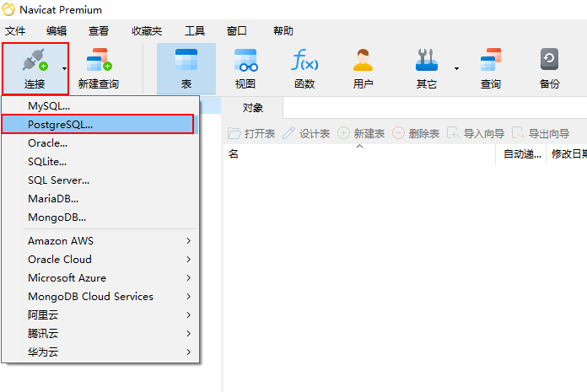The height and width of the screenshot is (392, 587).
Task: Expand the 腾讯云 submenu arrow
Action: click(x=189, y=333)
